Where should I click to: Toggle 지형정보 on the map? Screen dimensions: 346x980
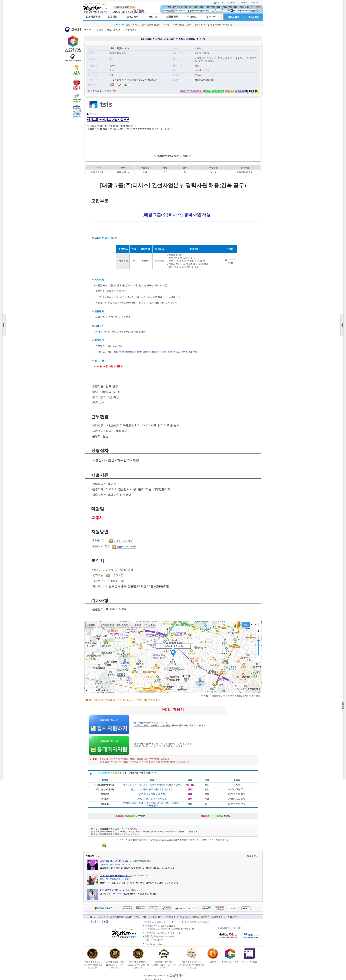pyautogui.click(x=136, y=625)
